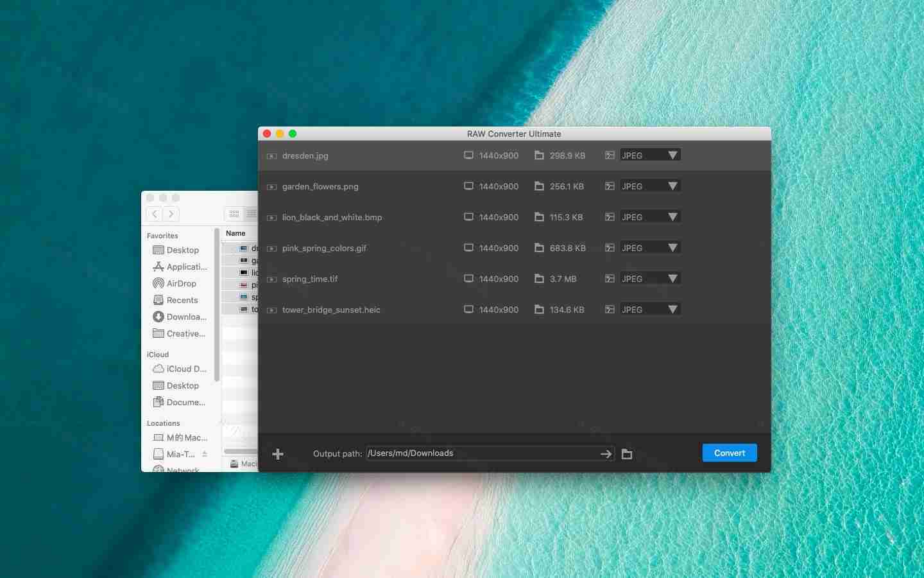Click the arrow icon inside the output path field
The height and width of the screenshot is (578, 924).
605,454
